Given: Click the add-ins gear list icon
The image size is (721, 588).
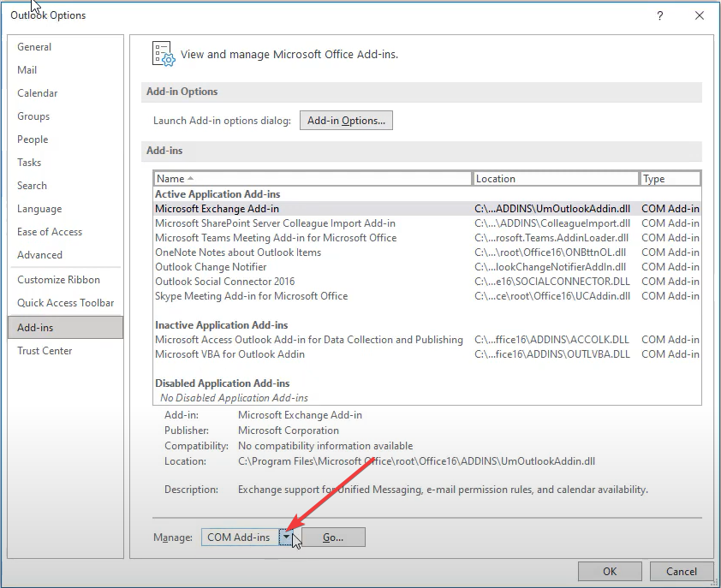Looking at the screenshot, I should click(x=164, y=54).
